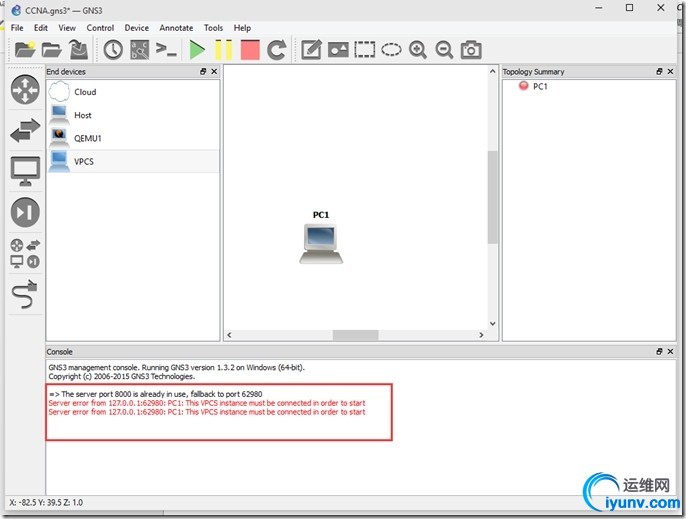Undock the Console panel
The width and height of the screenshot is (686, 519).
[x=659, y=351]
